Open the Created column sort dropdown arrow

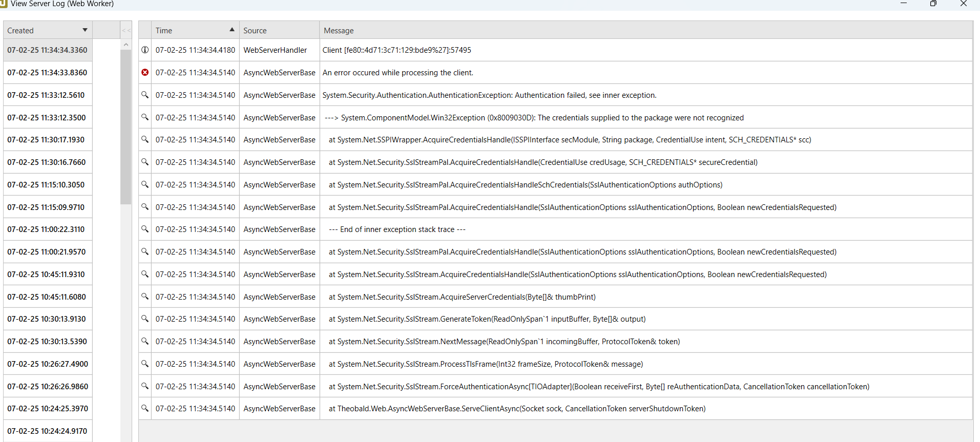click(85, 30)
